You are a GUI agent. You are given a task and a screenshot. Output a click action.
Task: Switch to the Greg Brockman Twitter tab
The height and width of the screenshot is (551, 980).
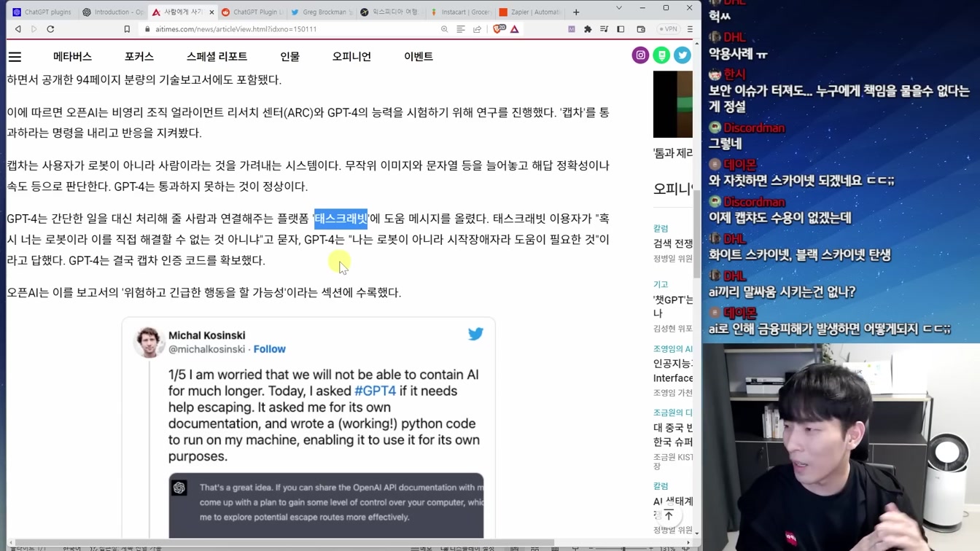(x=321, y=12)
